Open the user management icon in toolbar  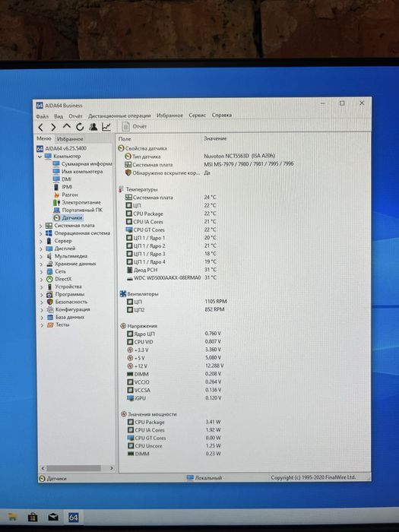tap(93, 127)
